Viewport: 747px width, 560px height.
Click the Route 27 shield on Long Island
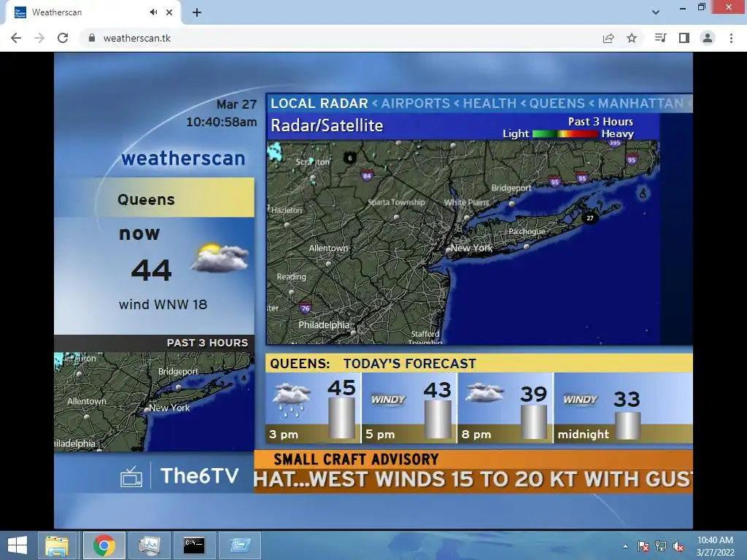point(589,218)
